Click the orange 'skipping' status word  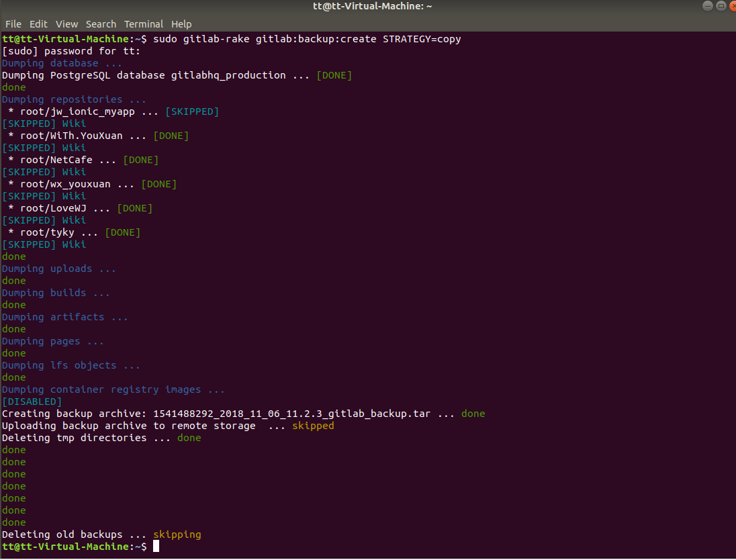(177, 534)
